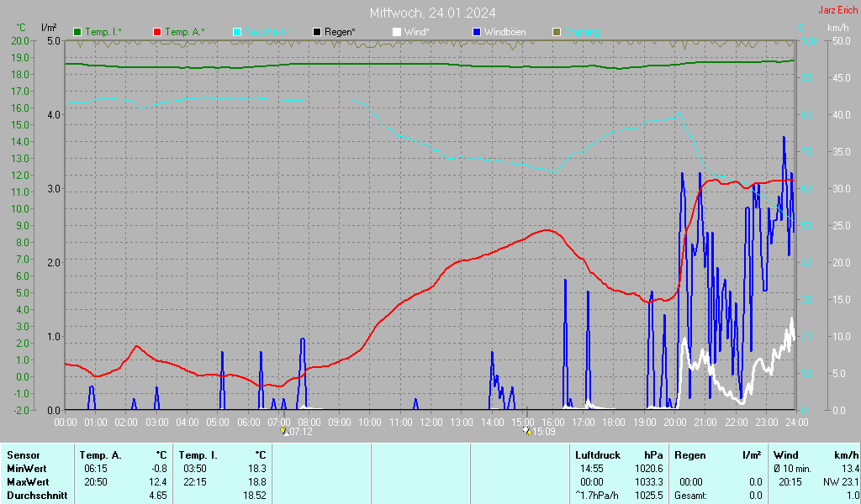Click the max gust value 'NW 23.1'
The width and height of the screenshot is (861, 504).
[841, 482]
